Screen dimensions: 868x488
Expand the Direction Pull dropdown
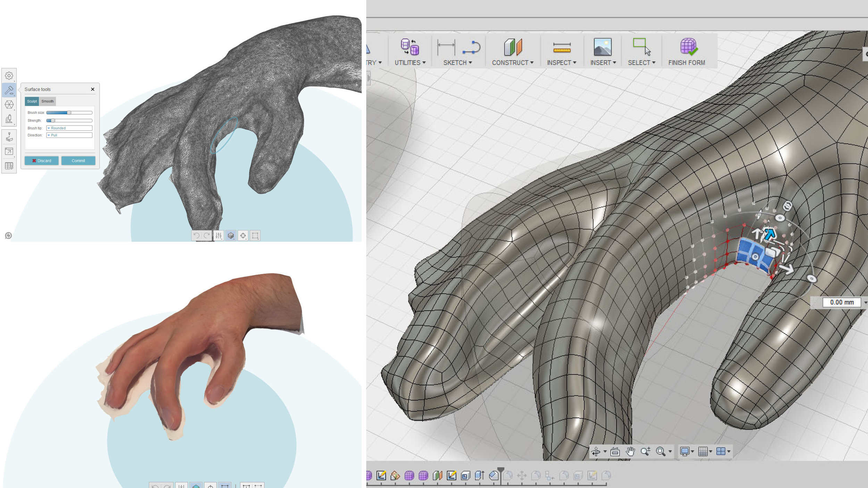pos(69,135)
